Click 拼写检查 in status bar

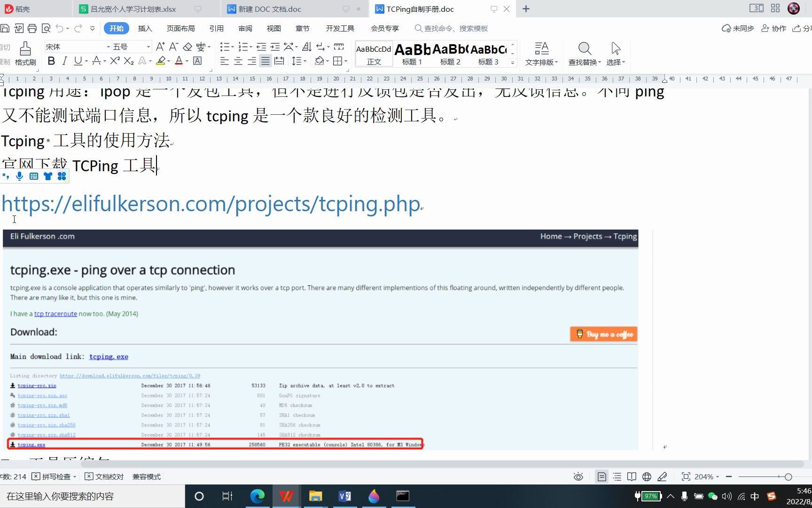[54, 476]
